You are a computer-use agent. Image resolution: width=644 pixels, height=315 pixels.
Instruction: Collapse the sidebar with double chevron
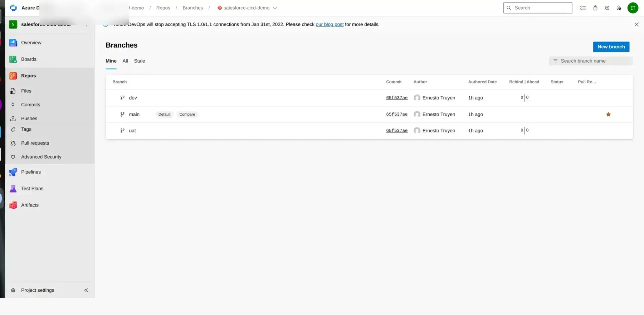pyautogui.click(x=86, y=290)
